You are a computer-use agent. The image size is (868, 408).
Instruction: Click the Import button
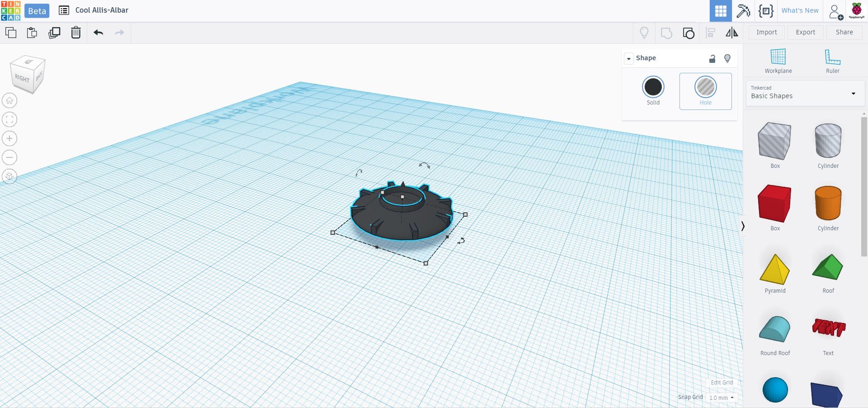pyautogui.click(x=766, y=32)
